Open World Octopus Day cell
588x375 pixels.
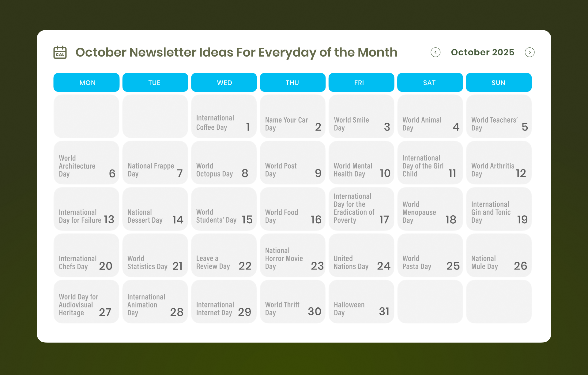[224, 162]
